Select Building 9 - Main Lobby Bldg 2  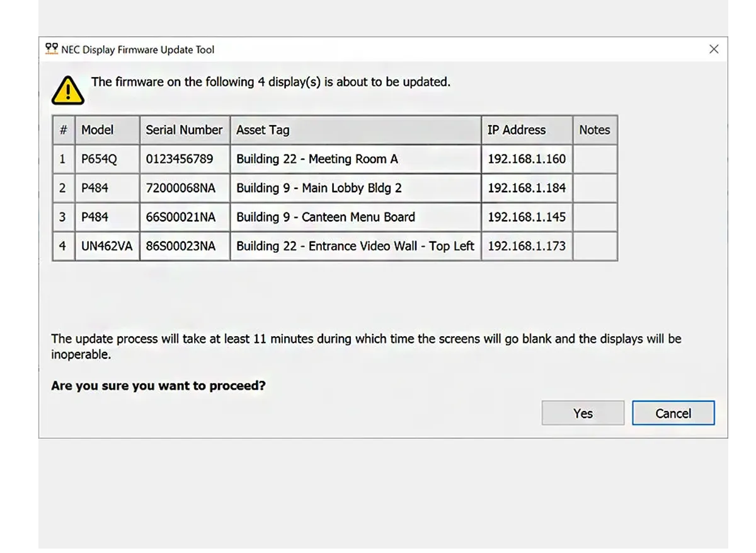(355, 188)
